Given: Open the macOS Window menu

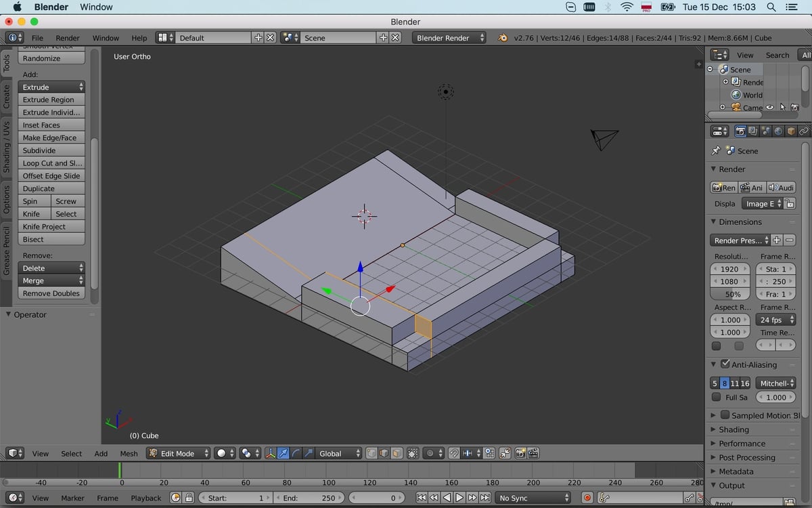Looking at the screenshot, I should coord(96,7).
